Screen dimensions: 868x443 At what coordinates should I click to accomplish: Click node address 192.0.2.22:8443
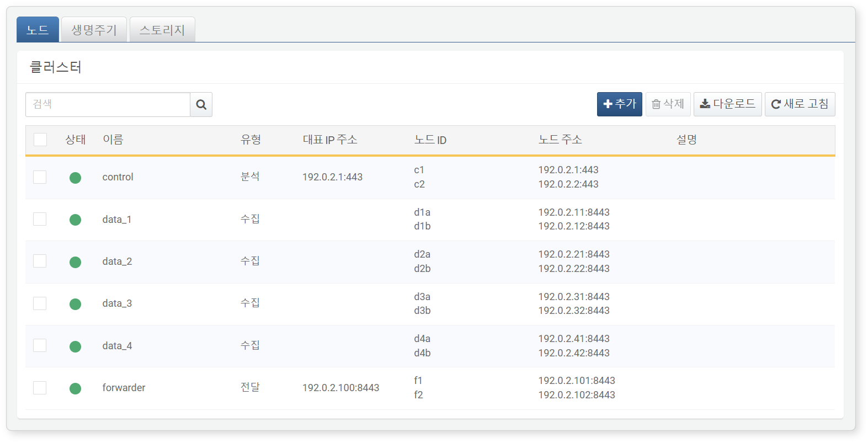[574, 269]
